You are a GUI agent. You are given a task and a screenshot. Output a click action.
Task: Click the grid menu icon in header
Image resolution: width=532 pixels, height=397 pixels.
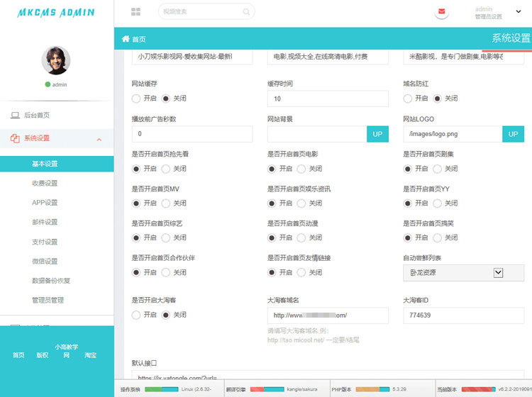pos(135,12)
